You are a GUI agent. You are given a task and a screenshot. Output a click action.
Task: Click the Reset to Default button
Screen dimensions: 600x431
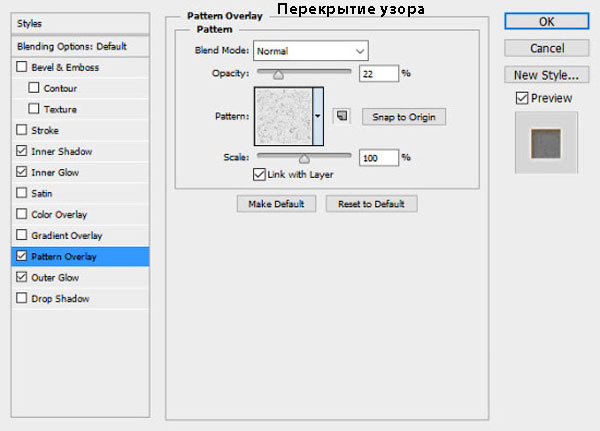coord(371,204)
